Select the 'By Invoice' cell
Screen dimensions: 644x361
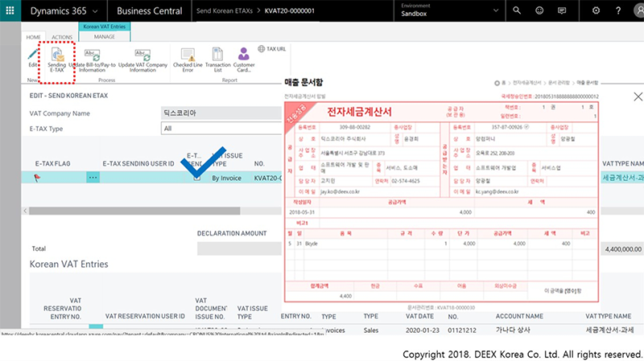click(226, 178)
